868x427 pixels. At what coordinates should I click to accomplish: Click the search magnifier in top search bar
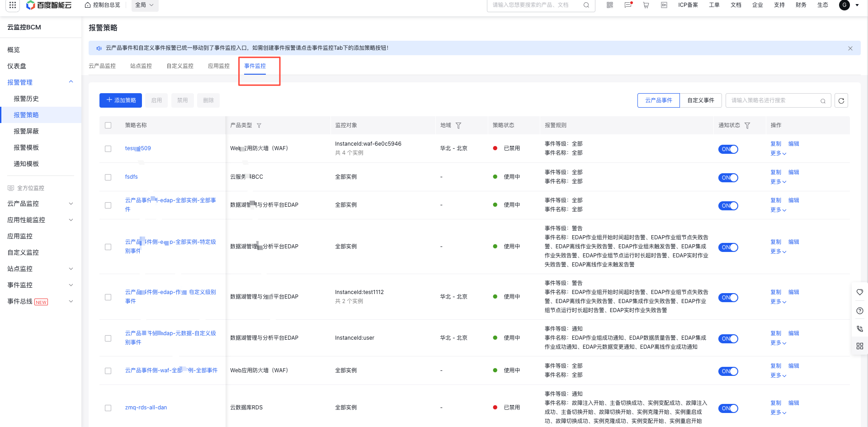586,5
